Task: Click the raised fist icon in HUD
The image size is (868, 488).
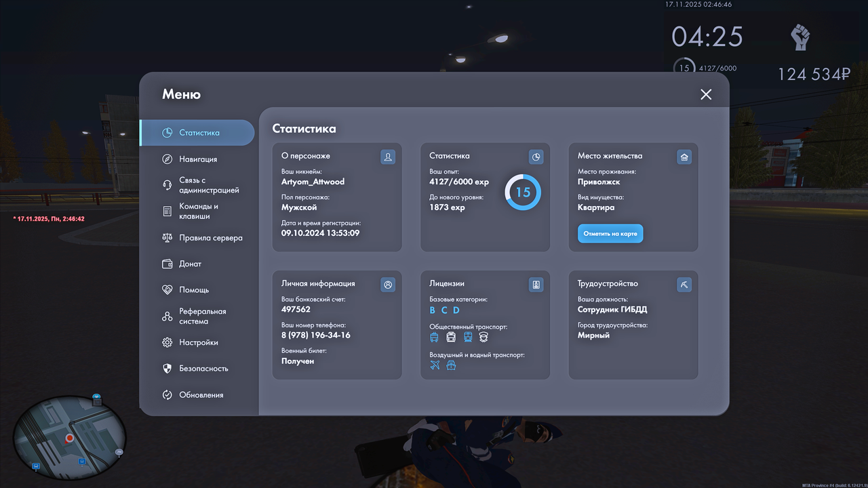Action: (x=800, y=37)
